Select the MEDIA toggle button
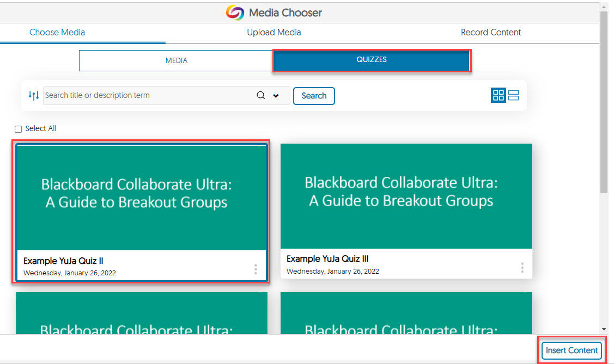 pyautogui.click(x=176, y=60)
